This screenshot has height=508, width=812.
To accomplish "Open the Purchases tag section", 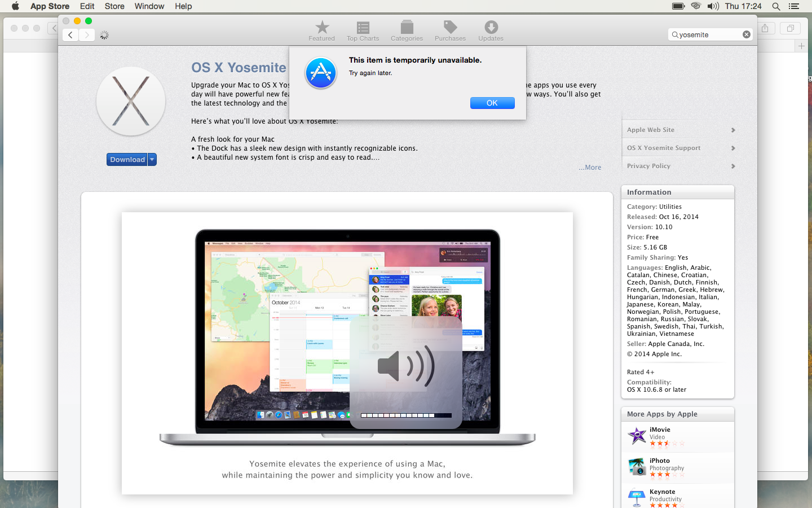I will click(450, 31).
